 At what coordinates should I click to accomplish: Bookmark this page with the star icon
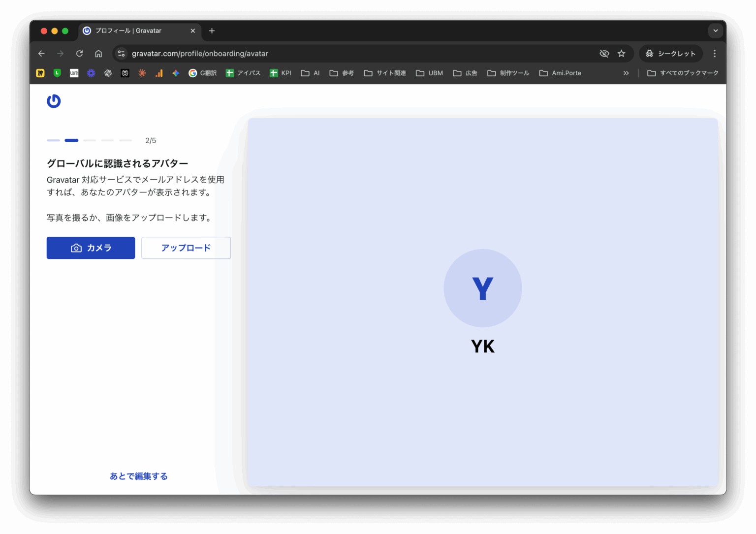[x=622, y=54]
